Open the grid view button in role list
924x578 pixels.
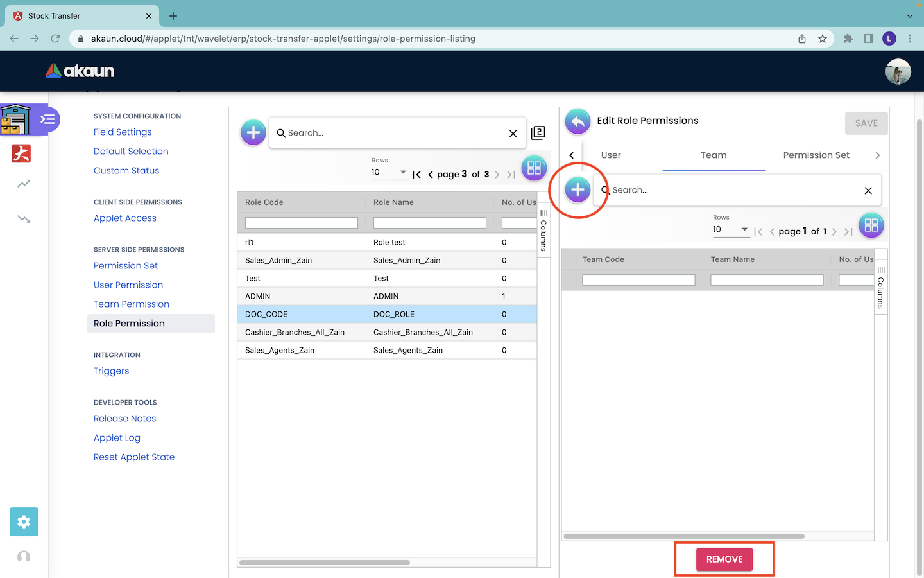[534, 168]
